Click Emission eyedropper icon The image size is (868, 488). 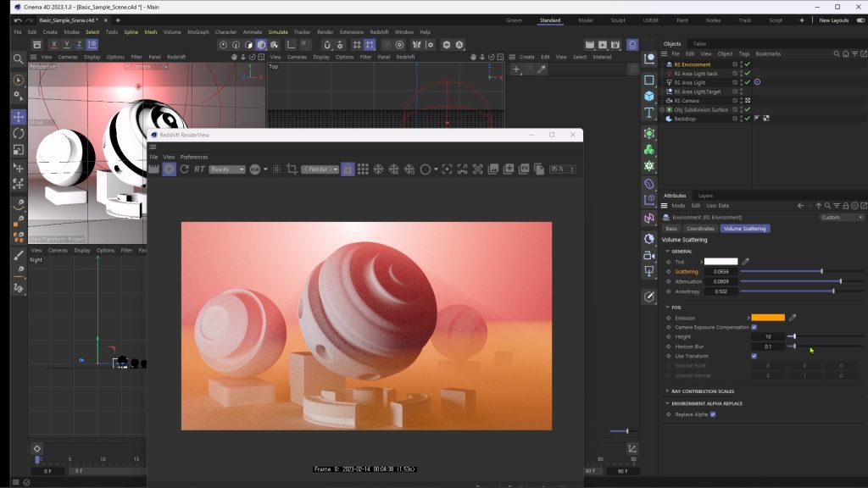click(x=793, y=318)
